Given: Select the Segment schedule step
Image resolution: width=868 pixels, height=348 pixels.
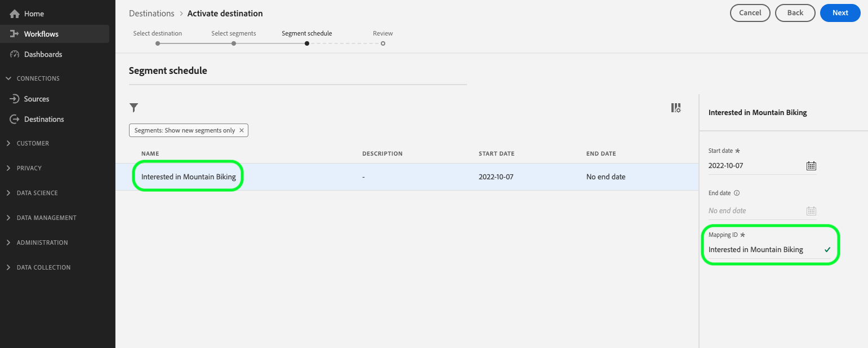Looking at the screenshot, I should 307,38.
